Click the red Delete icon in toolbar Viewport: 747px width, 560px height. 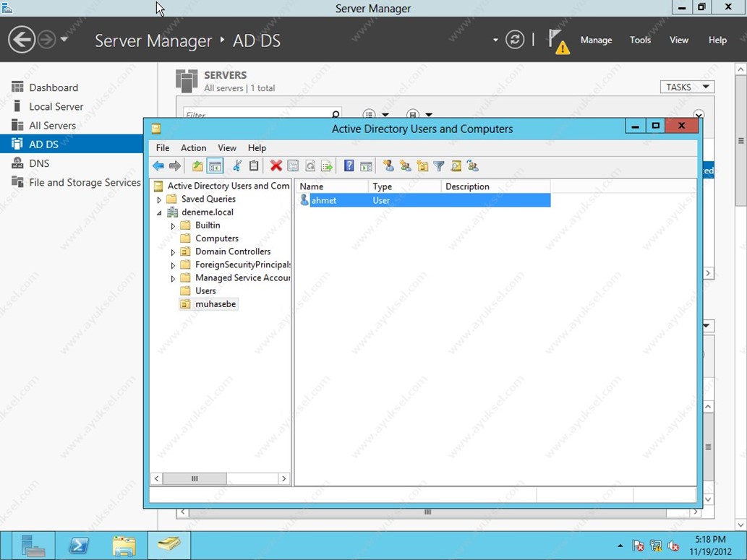276,166
